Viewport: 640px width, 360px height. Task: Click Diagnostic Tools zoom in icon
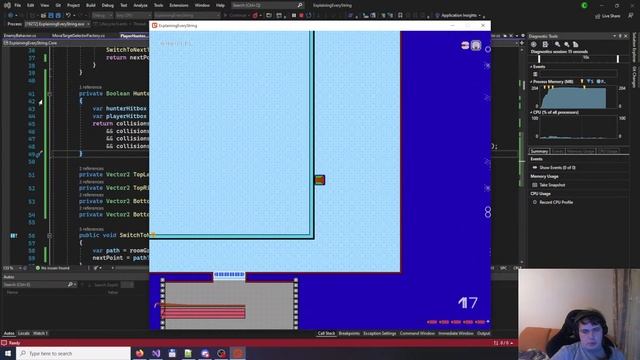tap(558, 44)
